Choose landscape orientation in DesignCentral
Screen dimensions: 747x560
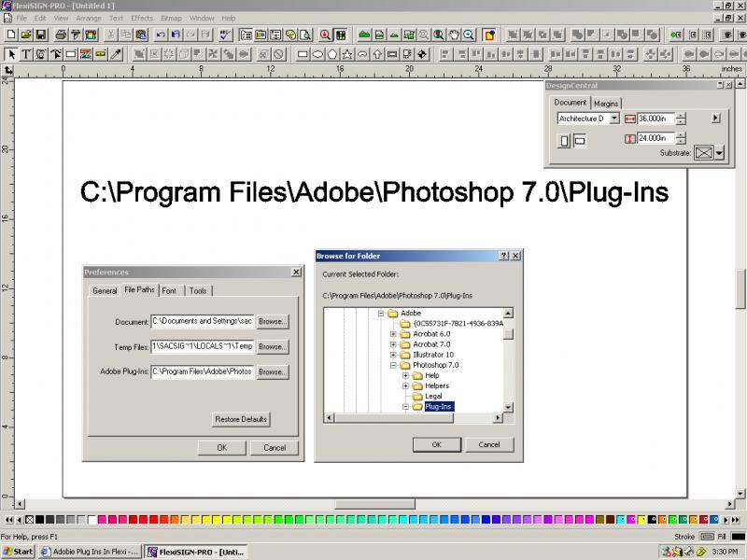(x=580, y=141)
